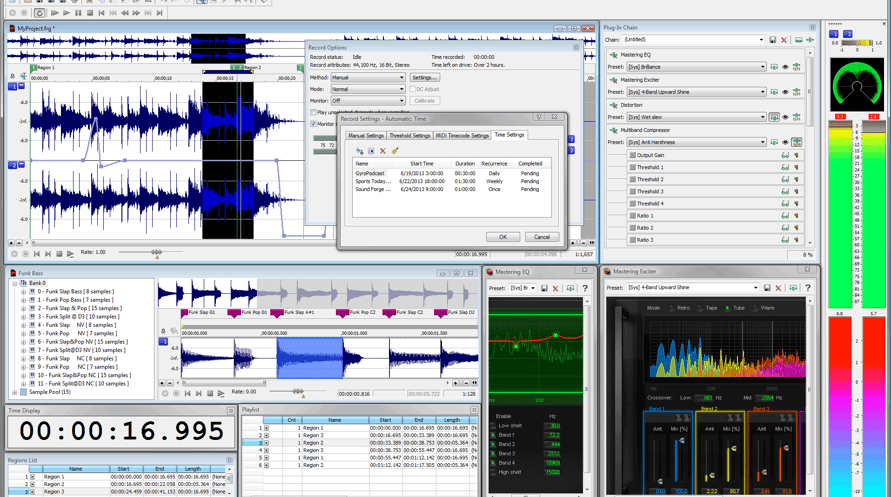Select Warm mode in Mastering Exciter
The image size is (891, 497).
[x=755, y=308]
